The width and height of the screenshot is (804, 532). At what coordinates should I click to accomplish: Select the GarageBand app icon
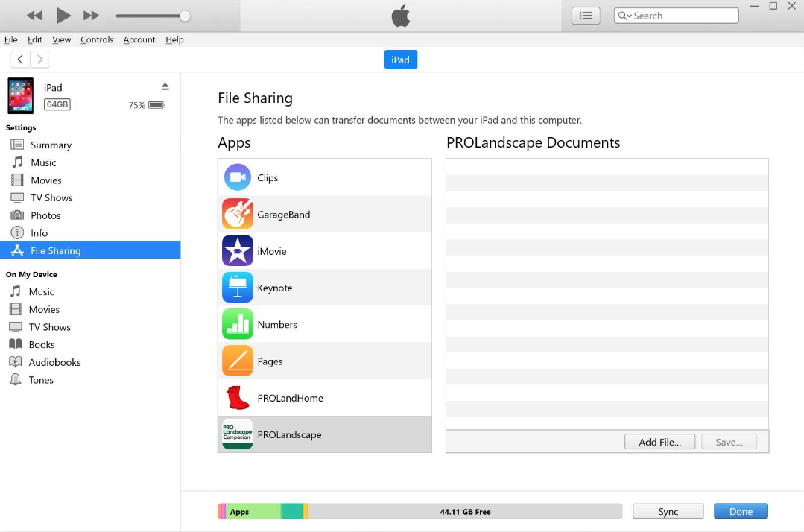click(238, 214)
